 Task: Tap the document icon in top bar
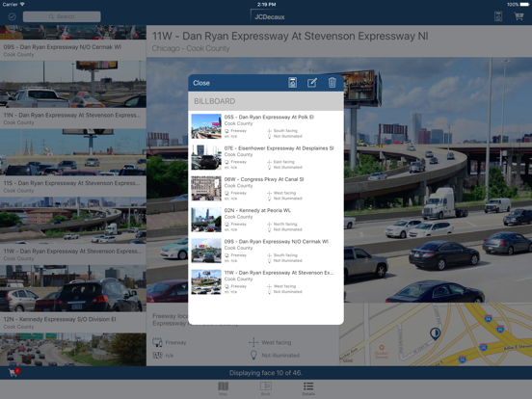point(498,16)
